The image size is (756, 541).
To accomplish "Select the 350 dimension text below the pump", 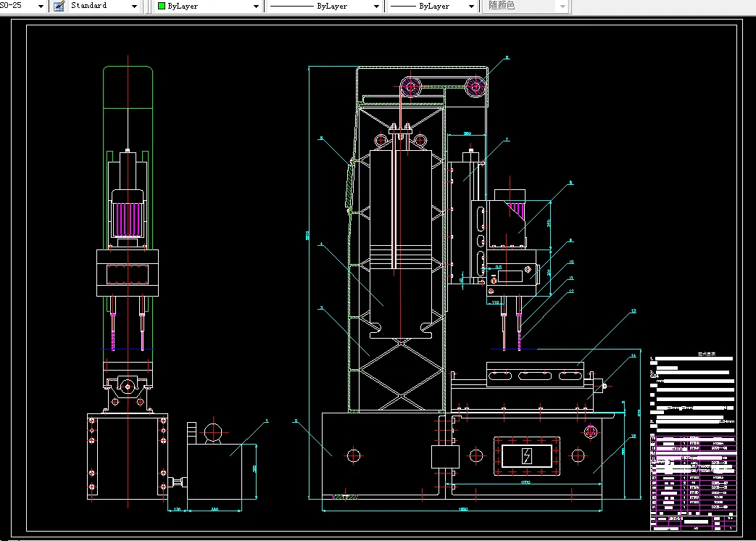I will (215, 509).
